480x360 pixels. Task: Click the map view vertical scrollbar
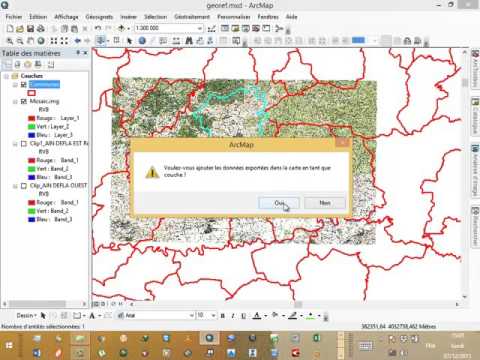[x=465, y=175]
